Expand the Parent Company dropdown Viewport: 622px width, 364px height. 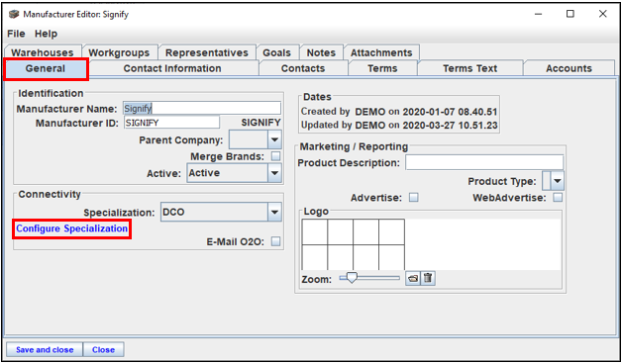[274, 139]
